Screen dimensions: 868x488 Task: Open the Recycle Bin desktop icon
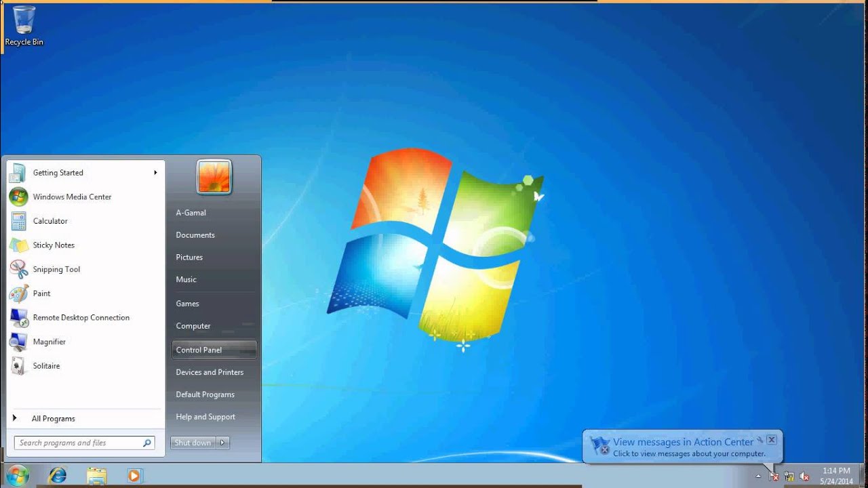click(x=24, y=26)
